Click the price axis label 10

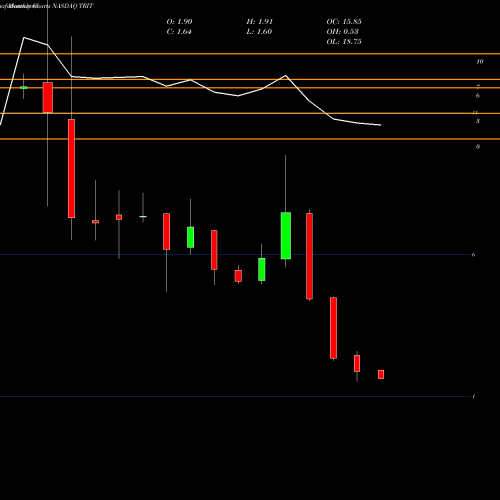480,62
